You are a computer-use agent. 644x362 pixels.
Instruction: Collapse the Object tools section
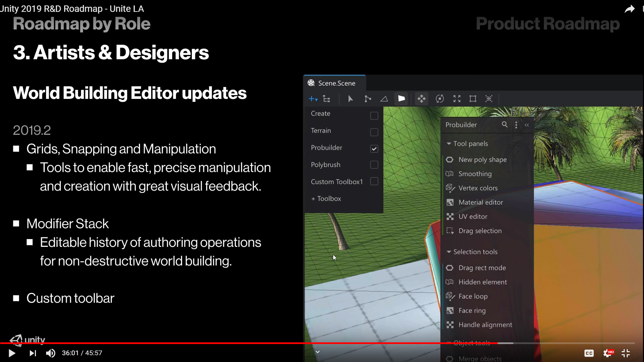[x=449, y=343]
